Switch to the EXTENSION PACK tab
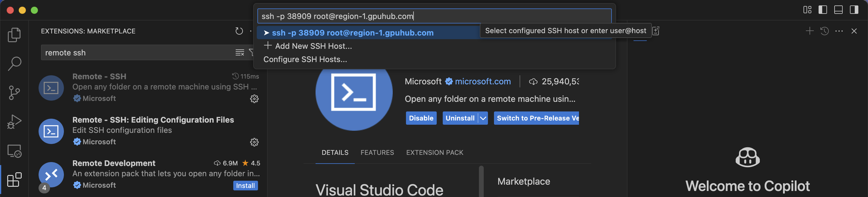868x197 pixels. click(434, 152)
